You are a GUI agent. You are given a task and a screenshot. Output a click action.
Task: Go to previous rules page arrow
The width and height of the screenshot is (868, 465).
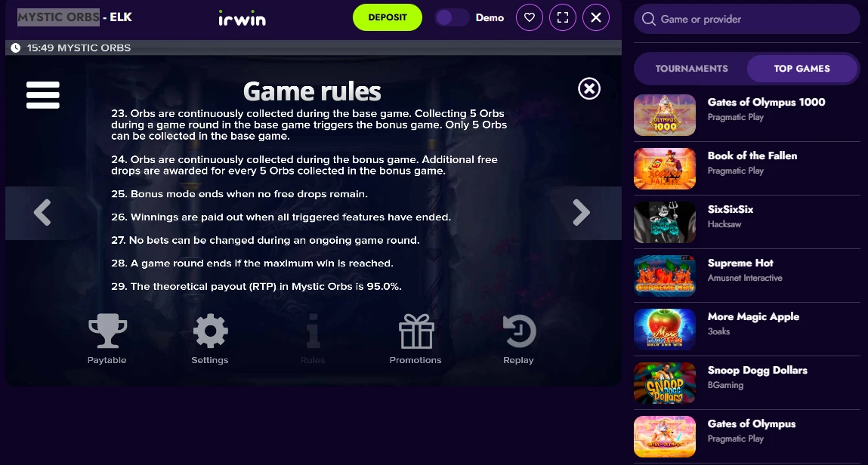tap(42, 212)
